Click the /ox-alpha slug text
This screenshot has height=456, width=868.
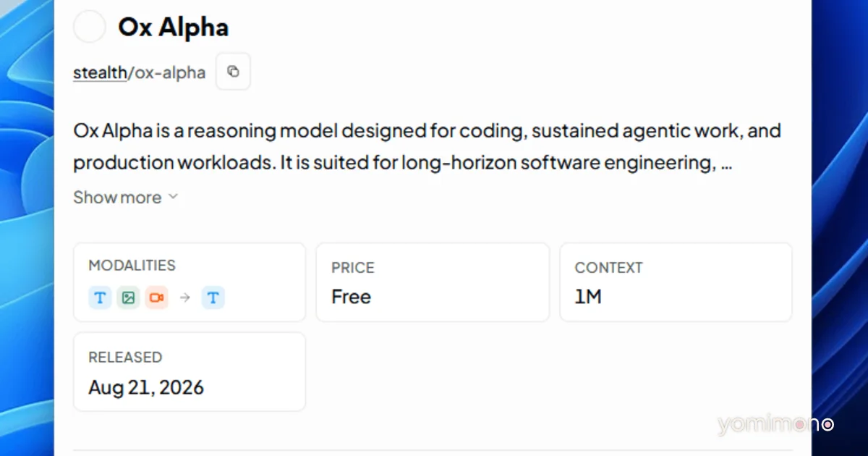click(x=166, y=72)
